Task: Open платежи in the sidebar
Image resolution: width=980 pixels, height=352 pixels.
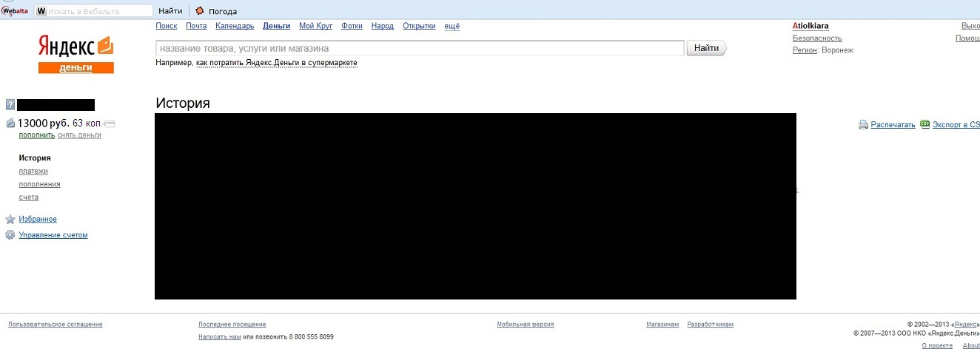Action: pyautogui.click(x=33, y=172)
